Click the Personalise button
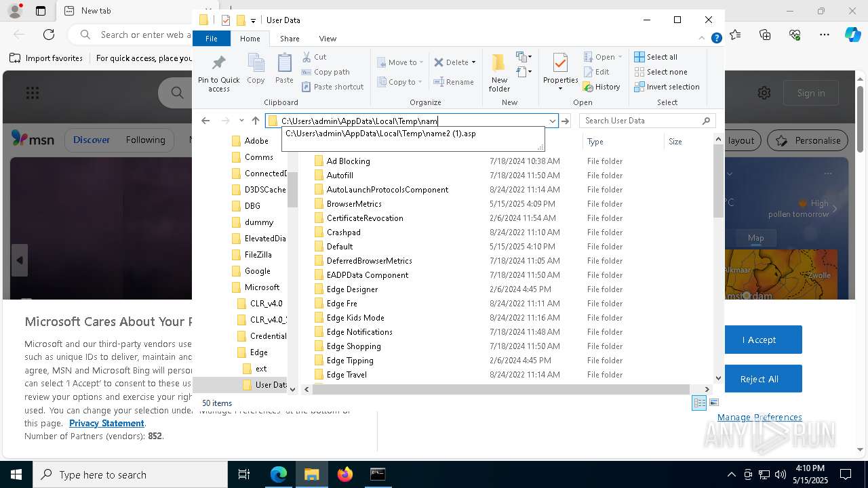This screenshot has height=488, width=868. click(x=809, y=140)
